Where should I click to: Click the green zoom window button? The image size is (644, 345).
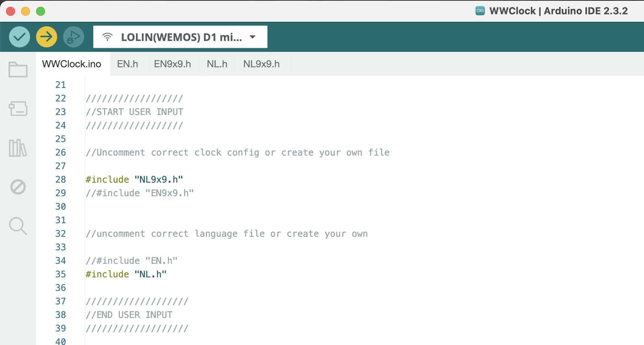point(41,11)
